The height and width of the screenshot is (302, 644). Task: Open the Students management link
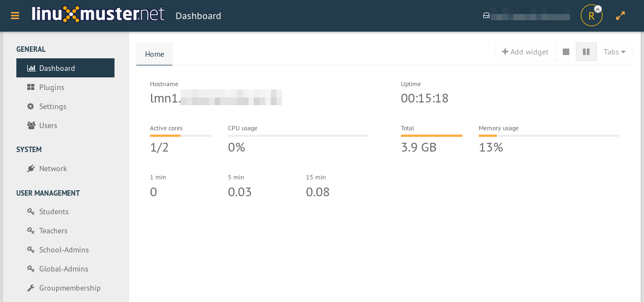[54, 212]
